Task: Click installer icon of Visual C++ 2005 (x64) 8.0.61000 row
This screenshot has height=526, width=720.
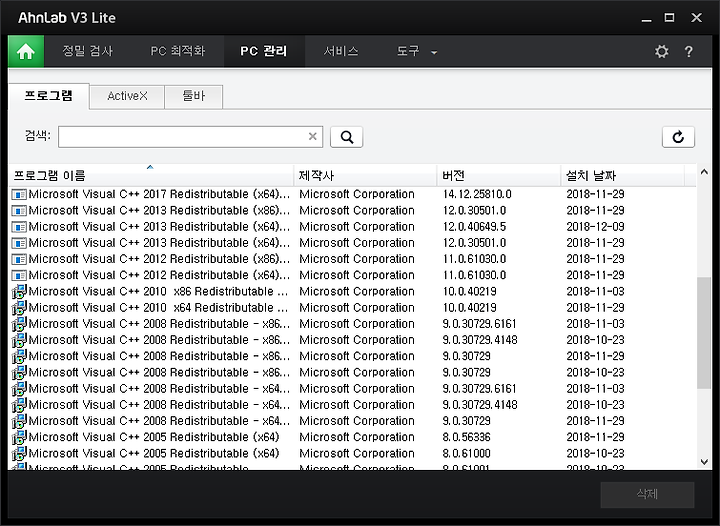Action: coord(19,453)
